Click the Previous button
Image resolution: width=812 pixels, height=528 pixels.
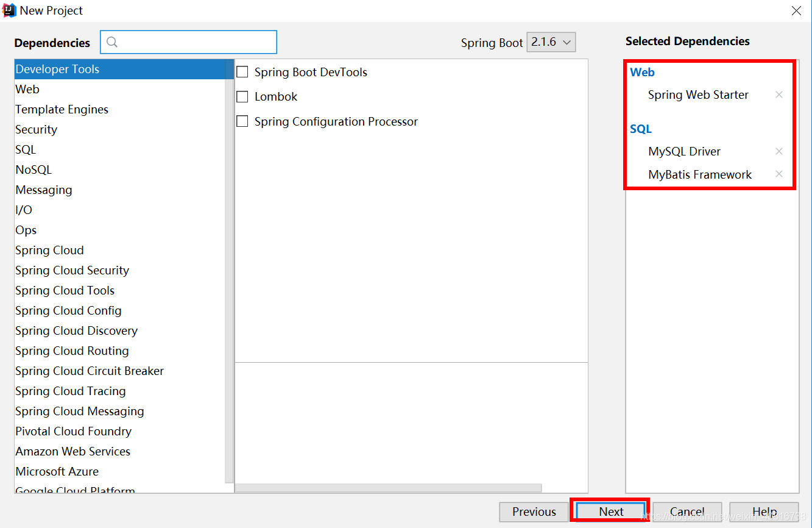534,512
